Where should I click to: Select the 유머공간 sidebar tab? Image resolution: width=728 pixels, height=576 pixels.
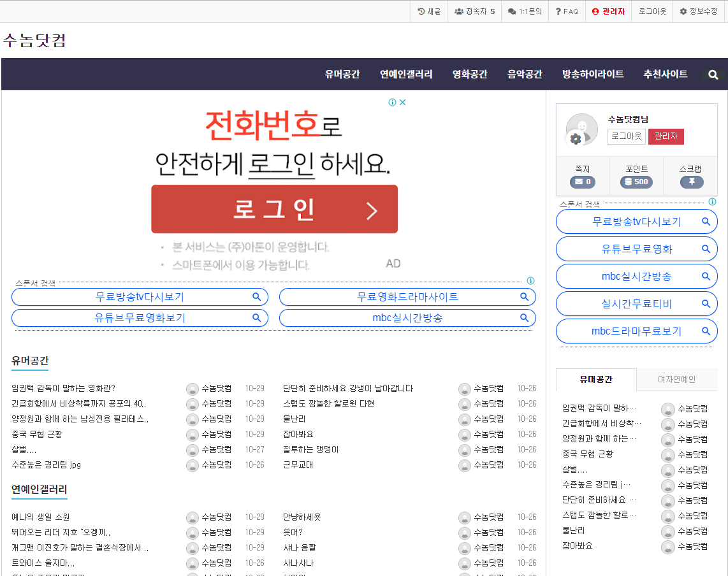point(596,379)
